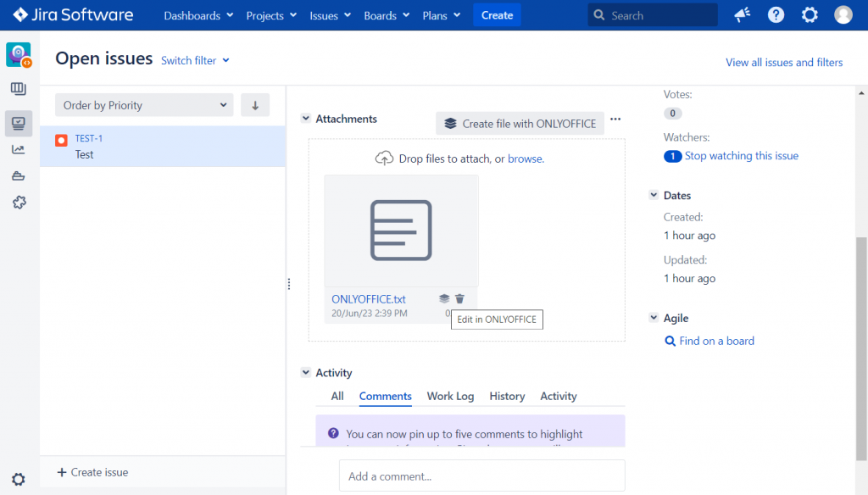Collapse the Dates section

(653, 195)
